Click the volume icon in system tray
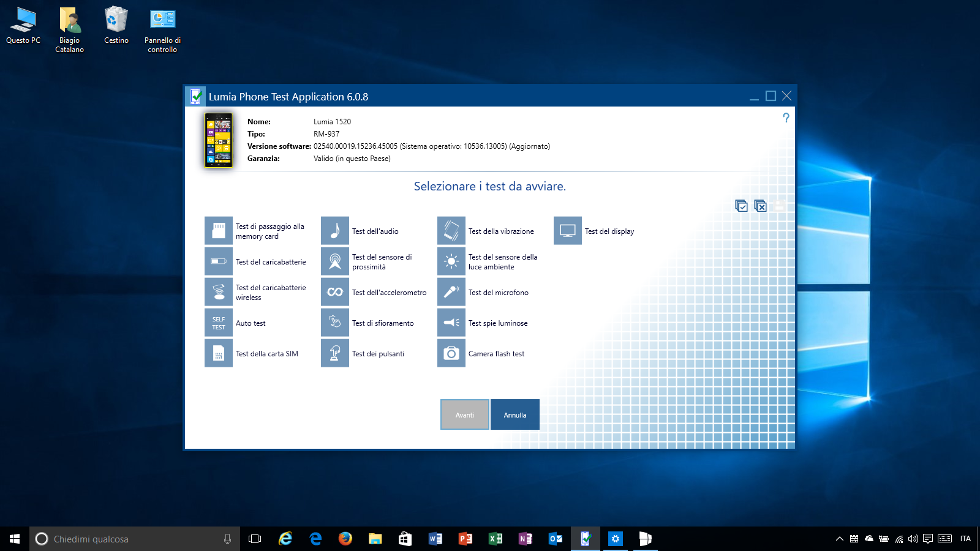Viewport: 980px width, 551px height. pos(913,539)
